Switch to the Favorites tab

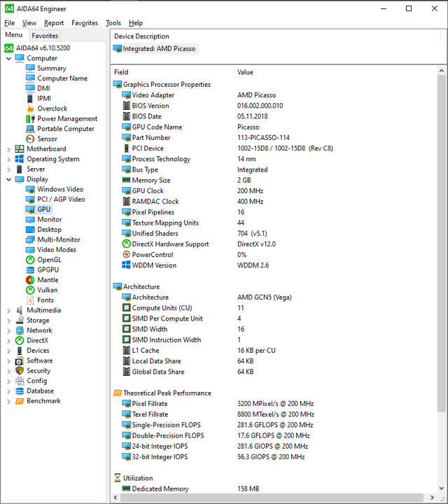pos(45,36)
